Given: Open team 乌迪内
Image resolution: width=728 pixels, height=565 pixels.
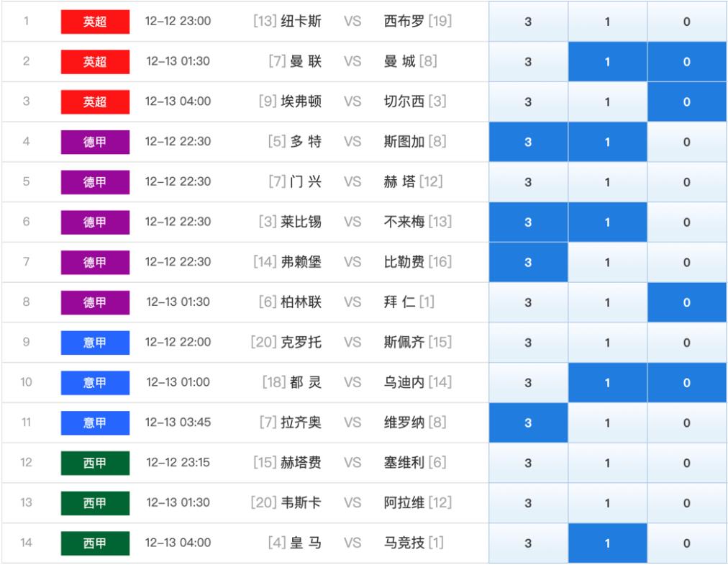Looking at the screenshot, I should tap(404, 382).
